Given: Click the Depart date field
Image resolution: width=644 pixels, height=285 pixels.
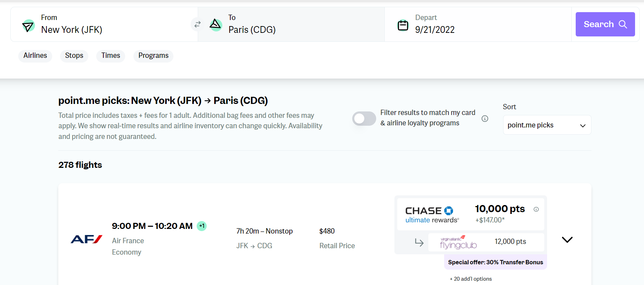Looking at the screenshot, I should point(435,30).
